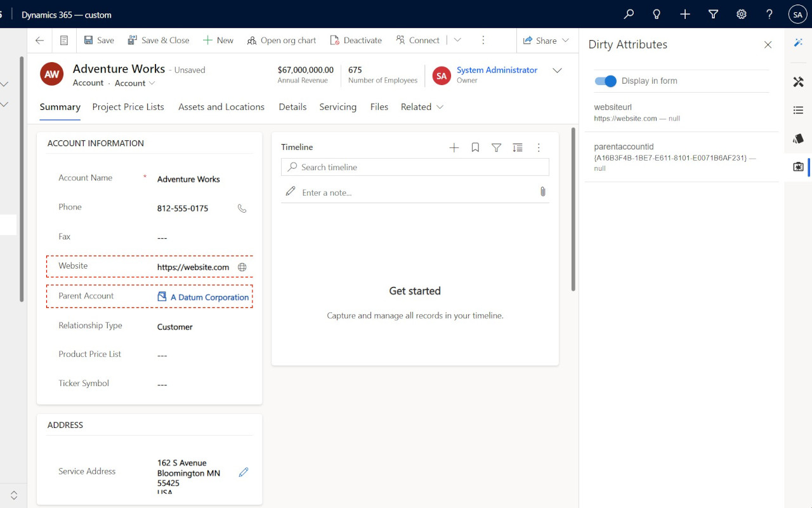Image resolution: width=812 pixels, height=508 pixels.
Task: Click Enter a note field
Action: (415, 192)
